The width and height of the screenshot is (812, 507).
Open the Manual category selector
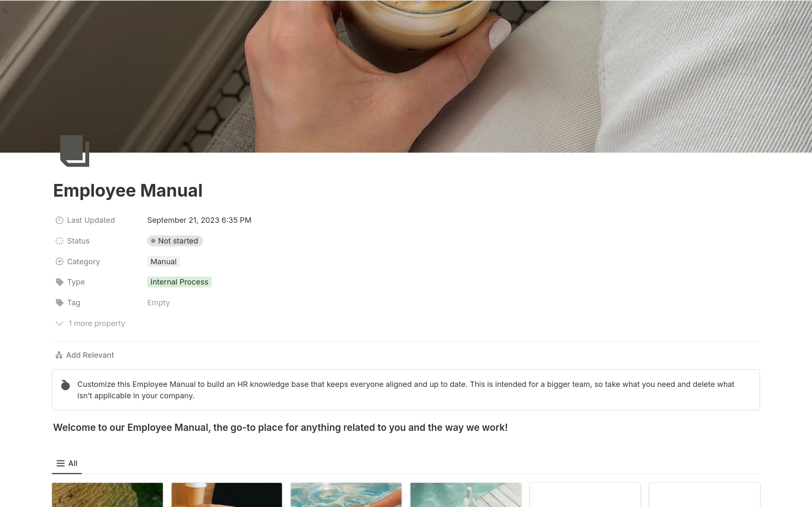click(163, 262)
